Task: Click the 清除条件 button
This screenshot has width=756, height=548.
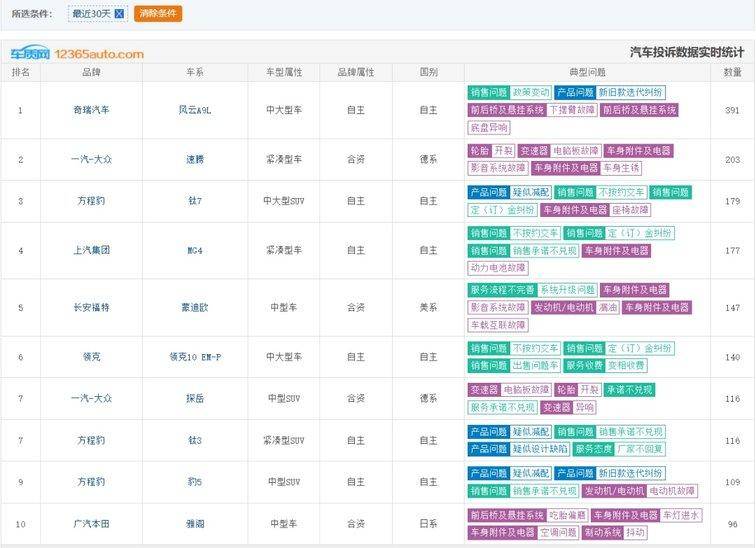Action: pos(158,14)
